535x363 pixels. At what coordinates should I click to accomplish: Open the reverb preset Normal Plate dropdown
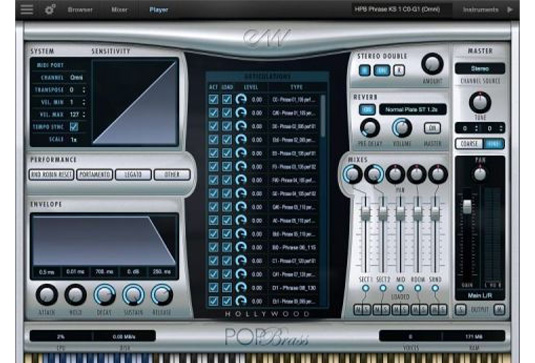point(413,110)
